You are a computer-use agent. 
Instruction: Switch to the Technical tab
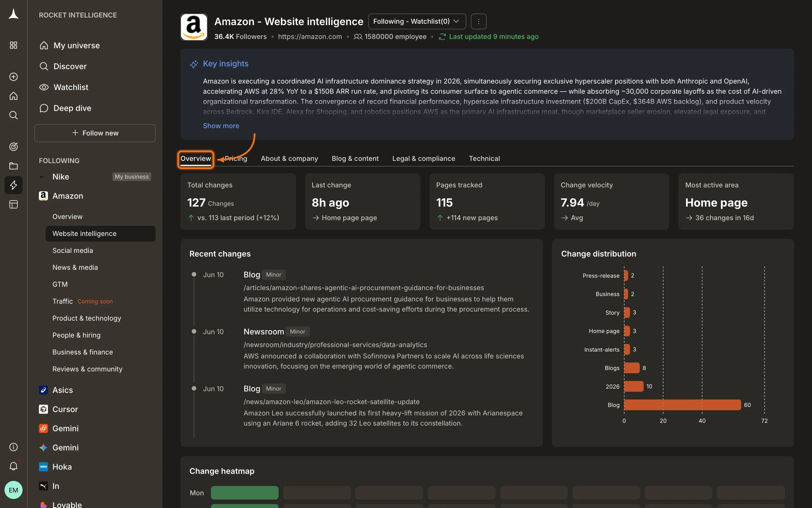[x=484, y=159]
